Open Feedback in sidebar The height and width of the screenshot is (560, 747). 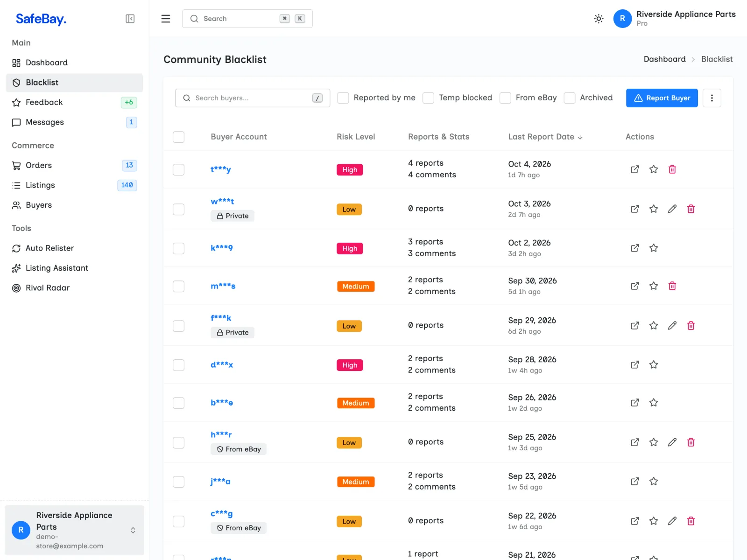[74, 102]
